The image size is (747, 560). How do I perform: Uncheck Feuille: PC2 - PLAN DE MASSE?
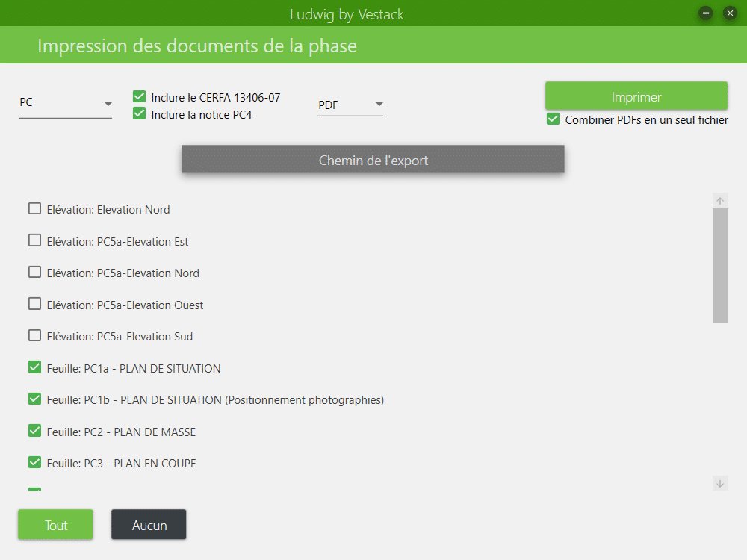pos(34,431)
